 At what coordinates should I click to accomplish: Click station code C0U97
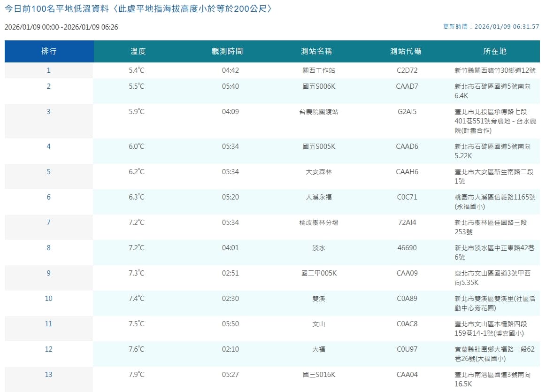[x=407, y=350]
